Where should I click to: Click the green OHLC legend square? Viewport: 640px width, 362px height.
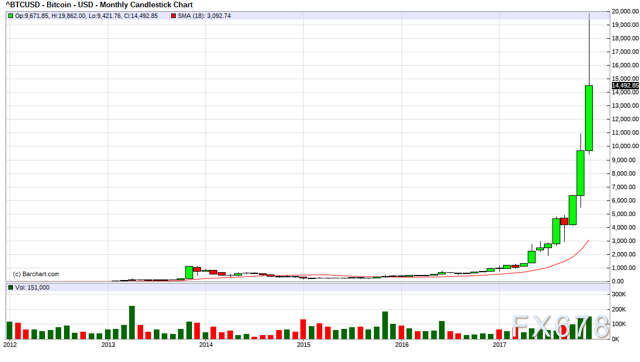click(11, 16)
